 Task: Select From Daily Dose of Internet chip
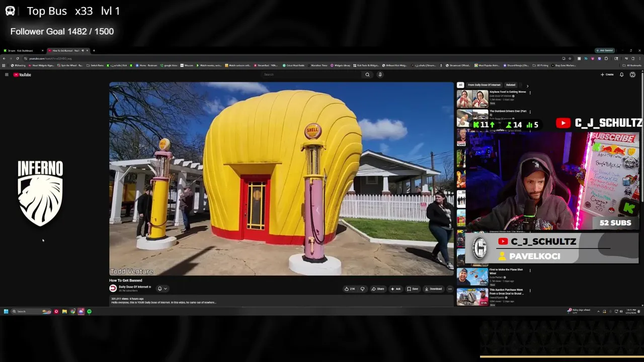pos(484,85)
